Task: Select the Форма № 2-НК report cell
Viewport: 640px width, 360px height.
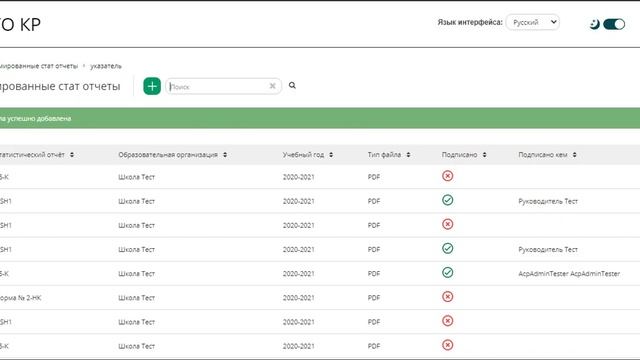Action: (x=20, y=298)
